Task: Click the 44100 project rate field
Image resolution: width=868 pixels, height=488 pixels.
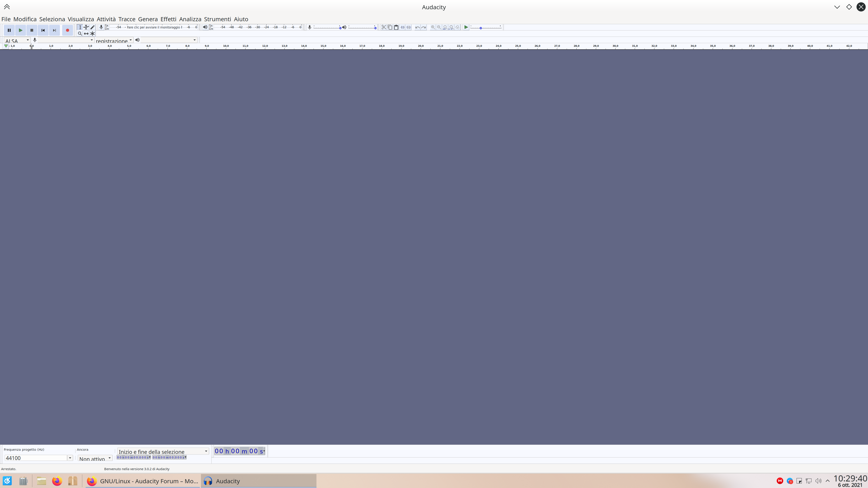Action: coord(36,458)
